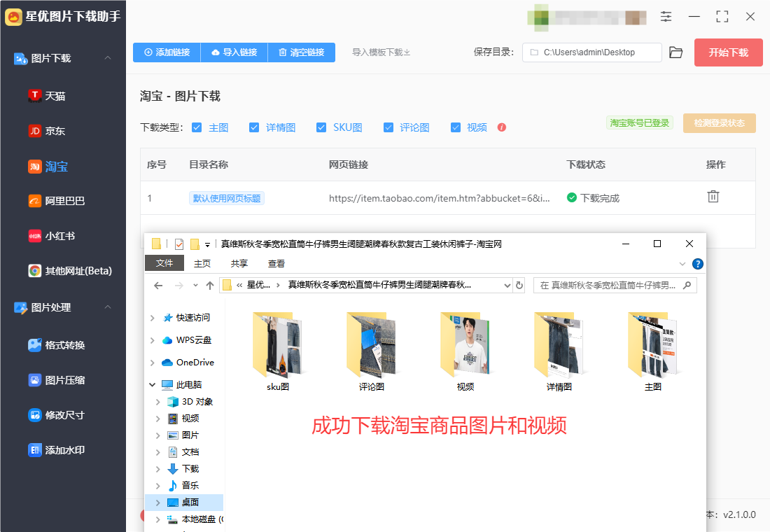Open the Explorer recent locations dropdown

pyautogui.click(x=195, y=286)
